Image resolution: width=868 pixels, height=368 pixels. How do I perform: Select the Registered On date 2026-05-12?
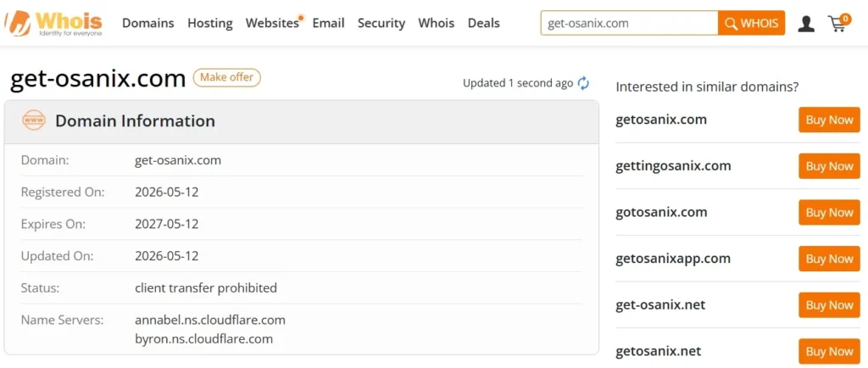point(167,192)
